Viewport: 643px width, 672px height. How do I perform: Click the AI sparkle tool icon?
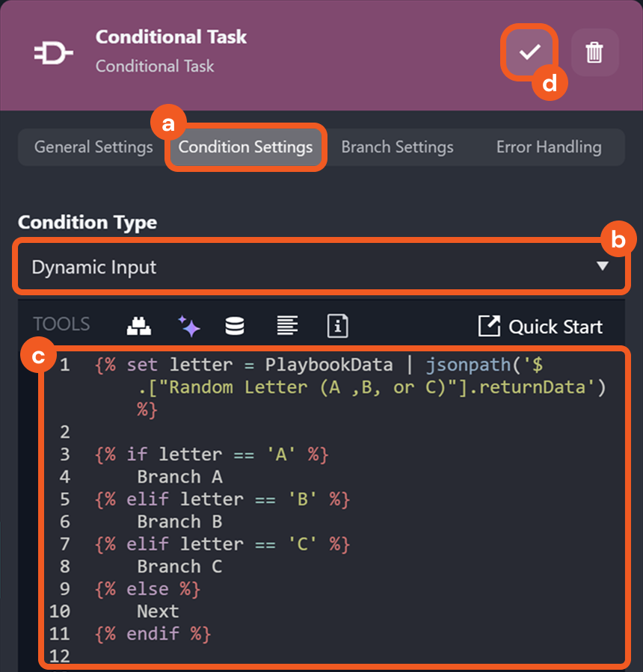188,326
